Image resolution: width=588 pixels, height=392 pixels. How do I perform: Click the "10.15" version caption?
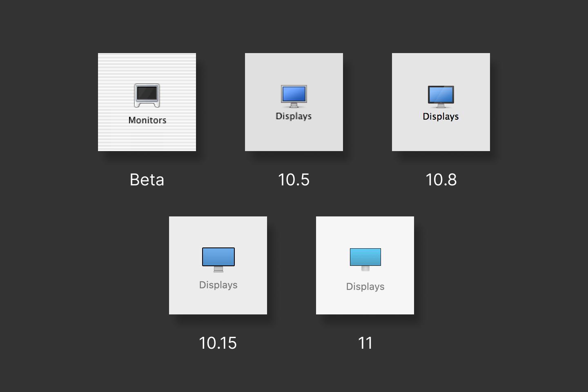point(218,343)
